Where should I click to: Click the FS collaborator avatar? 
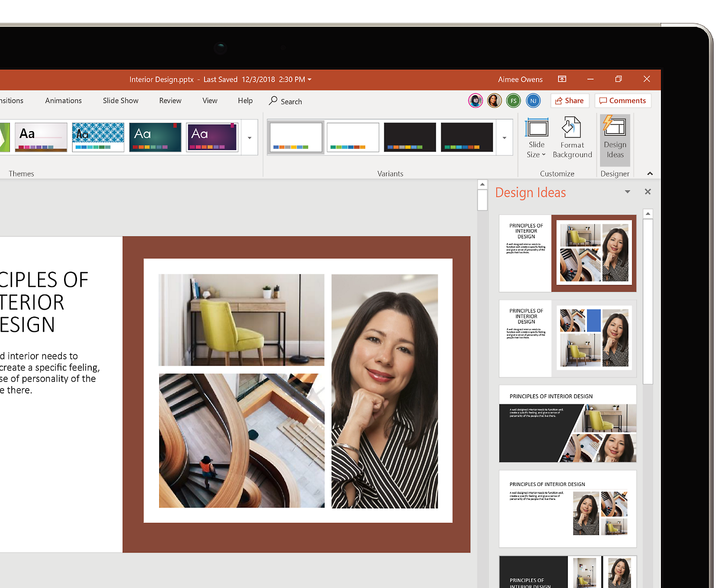point(513,101)
